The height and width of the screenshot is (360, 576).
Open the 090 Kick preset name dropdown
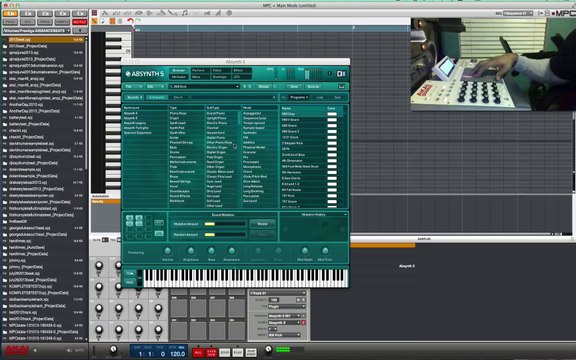click(204, 86)
